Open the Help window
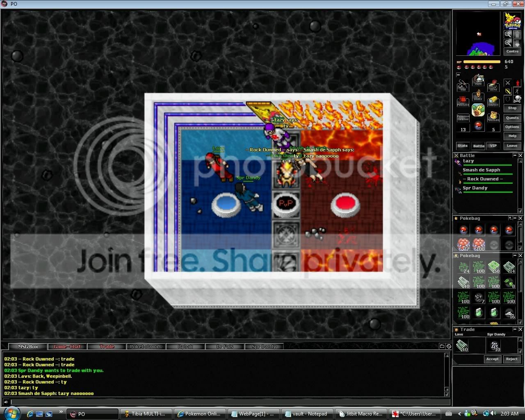This screenshot has width=525, height=420. click(x=512, y=136)
